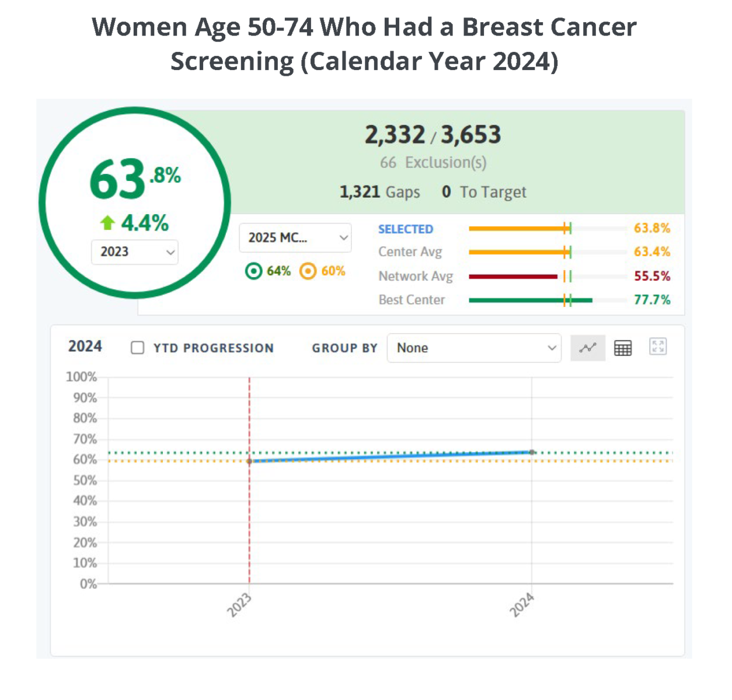Click the SELECTED comparison label
Viewport: 732px width, 700px height.
coord(406,229)
